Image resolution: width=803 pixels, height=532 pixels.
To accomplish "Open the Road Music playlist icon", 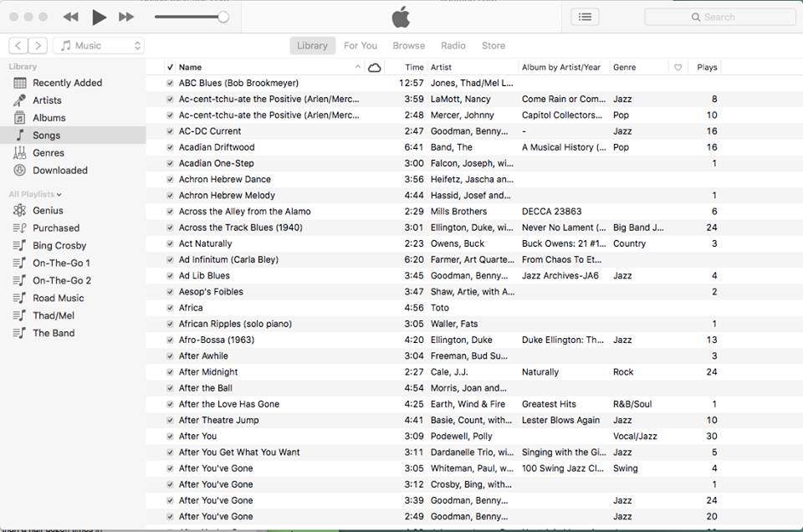I will (19, 298).
